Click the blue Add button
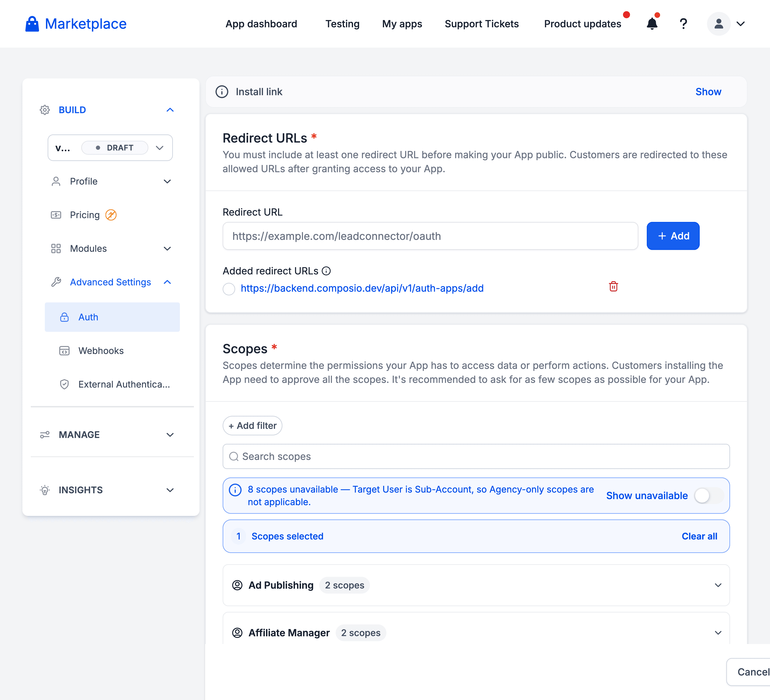This screenshot has width=770, height=700. (x=673, y=236)
